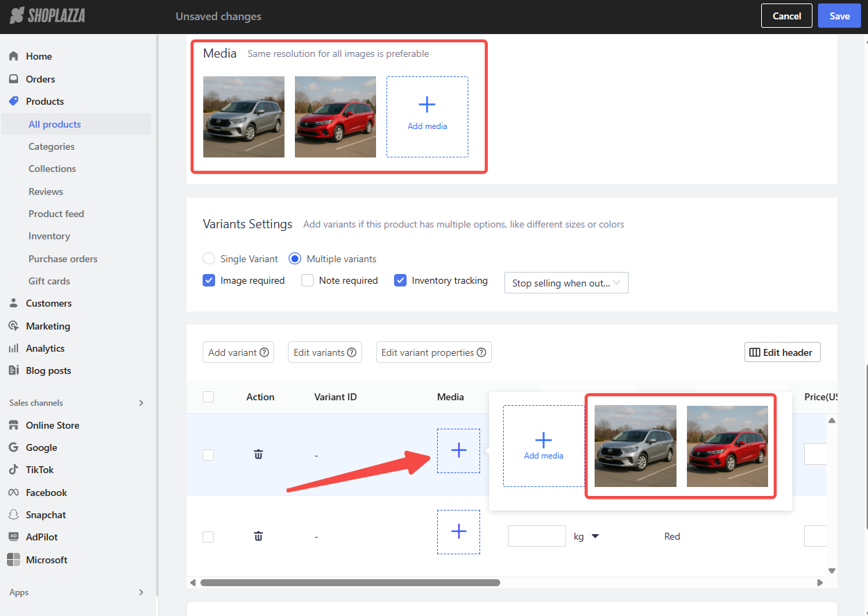Click the Add variant help icon

(264, 352)
